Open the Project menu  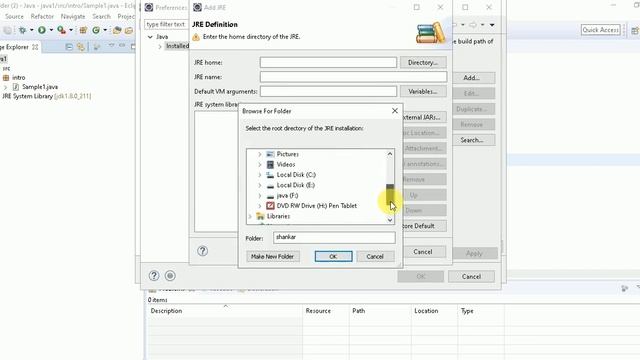(x=126, y=16)
